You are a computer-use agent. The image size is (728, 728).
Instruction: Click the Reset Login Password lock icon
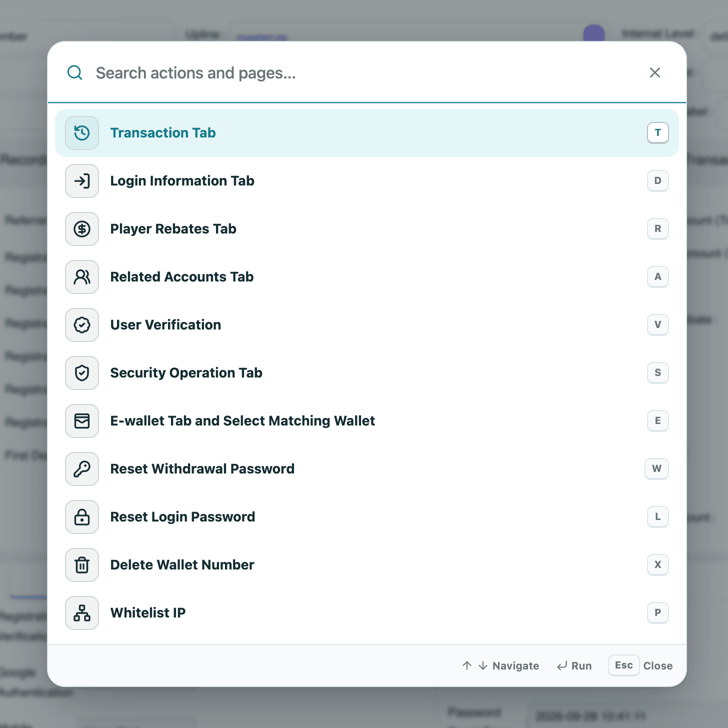pos(82,517)
